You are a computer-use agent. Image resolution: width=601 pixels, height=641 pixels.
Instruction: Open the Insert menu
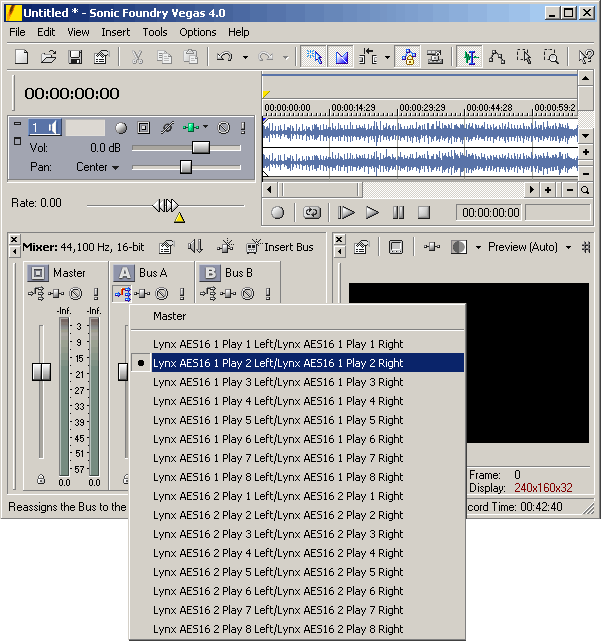116,32
